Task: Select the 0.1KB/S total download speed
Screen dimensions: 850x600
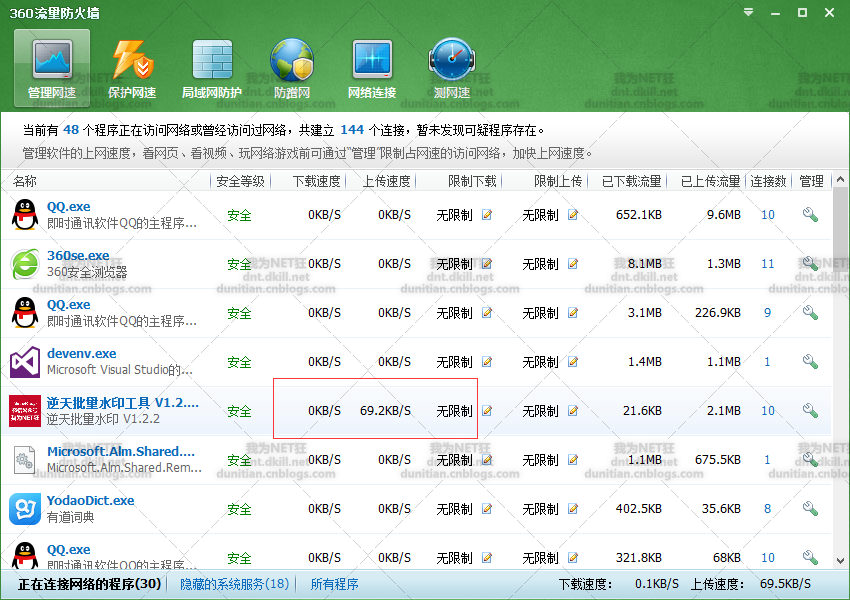Action: pos(656,584)
